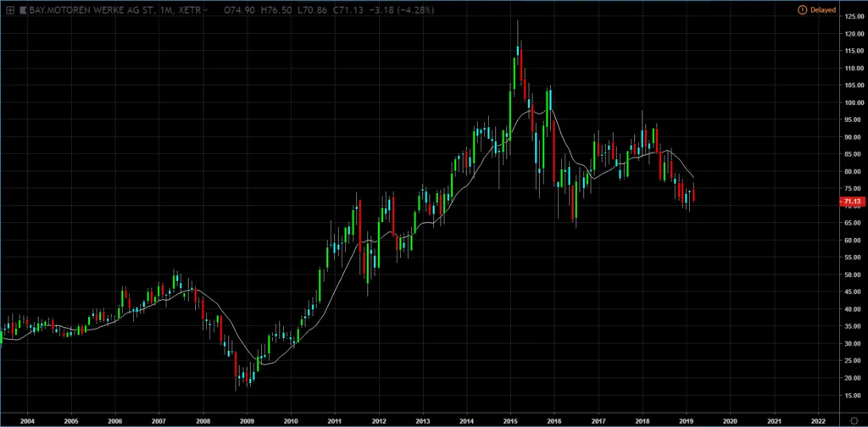Viewport: 868px width, 427px height.
Task: Click the 2012 label on time axis
Action: click(379, 420)
